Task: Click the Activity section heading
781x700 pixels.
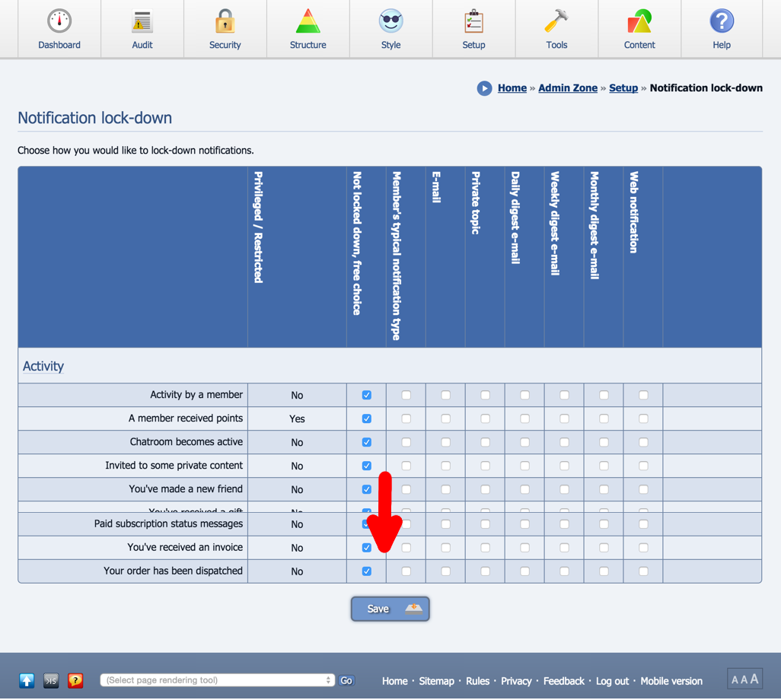Action: coord(43,366)
